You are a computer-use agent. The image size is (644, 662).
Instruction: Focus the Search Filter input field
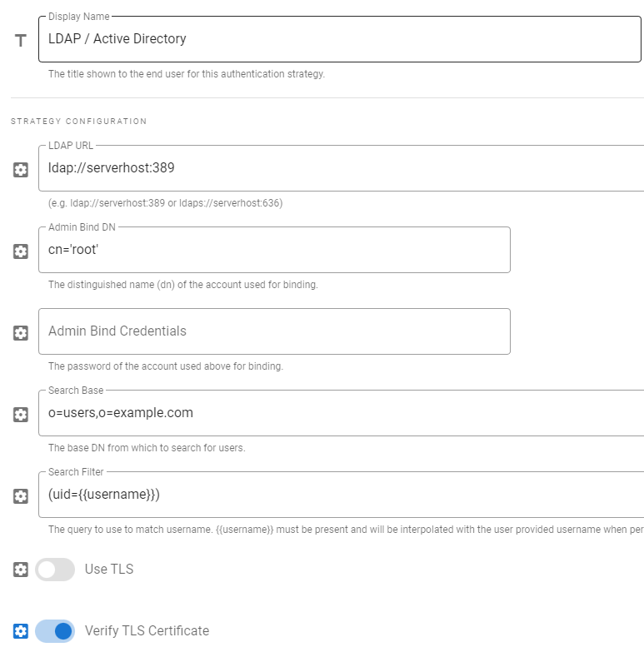click(x=333, y=495)
